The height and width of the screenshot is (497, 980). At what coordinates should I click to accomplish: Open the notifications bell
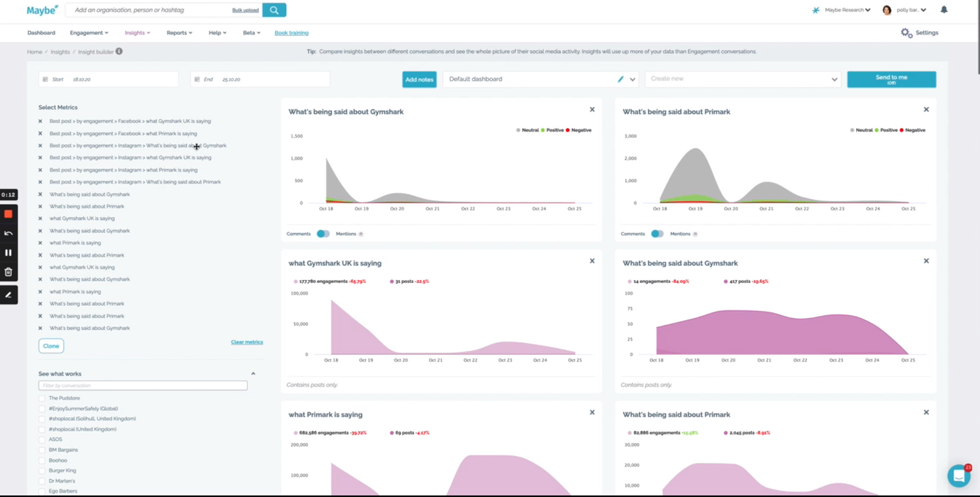(x=944, y=10)
